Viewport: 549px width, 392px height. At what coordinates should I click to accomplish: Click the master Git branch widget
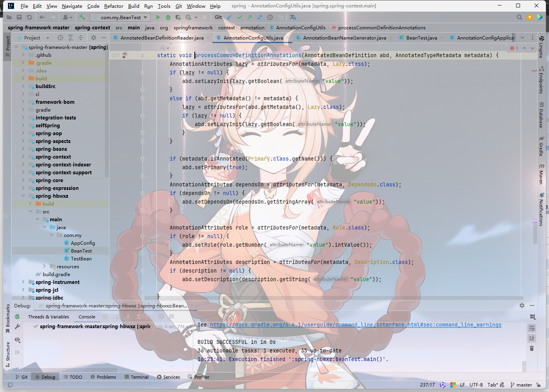point(521,385)
